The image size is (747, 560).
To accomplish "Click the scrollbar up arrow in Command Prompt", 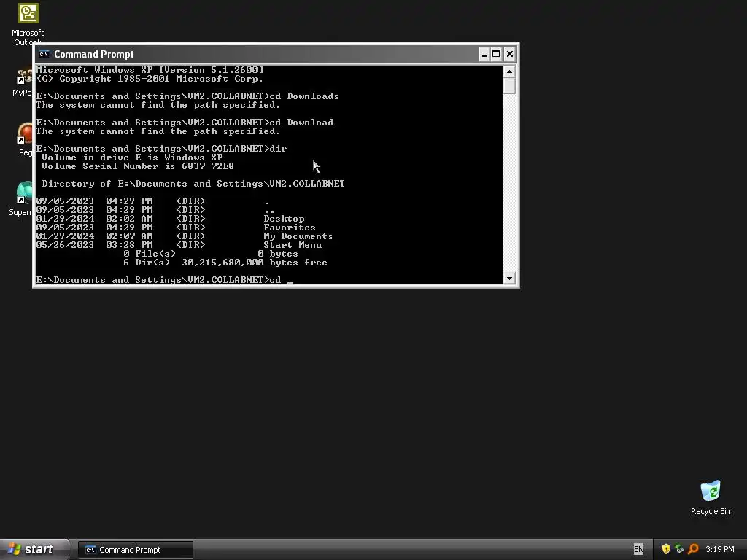I will pos(509,71).
